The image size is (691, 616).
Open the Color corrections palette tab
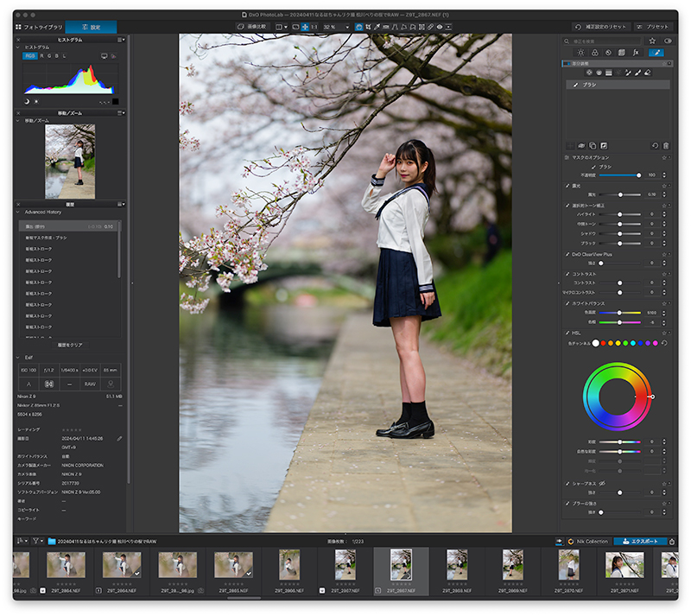[x=594, y=53]
